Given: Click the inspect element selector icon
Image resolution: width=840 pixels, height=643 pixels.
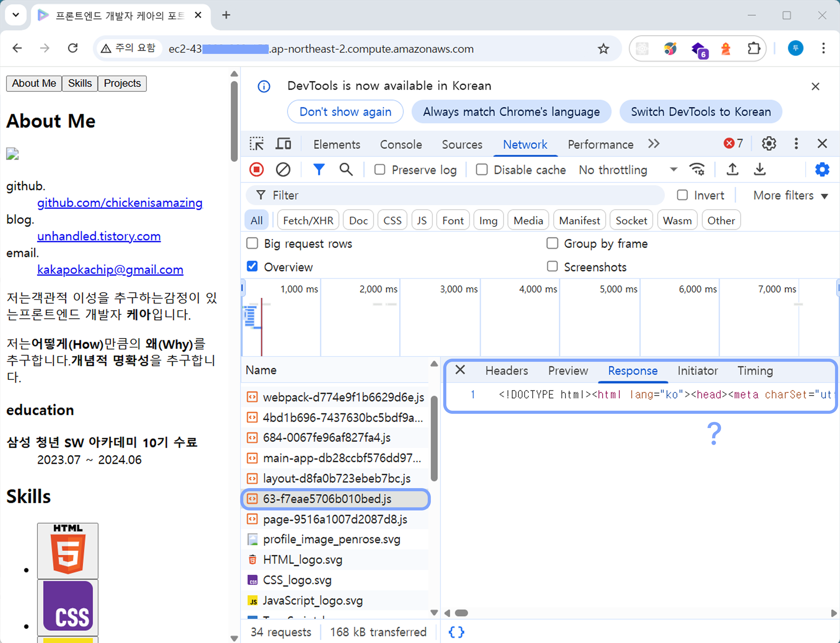Looking at the screenshot, I should [x=256, y=144].
